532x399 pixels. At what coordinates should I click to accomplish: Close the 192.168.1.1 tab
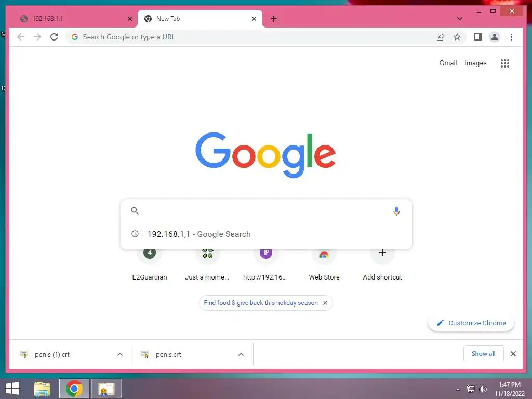pyautogui.click(x=129, y=19)
